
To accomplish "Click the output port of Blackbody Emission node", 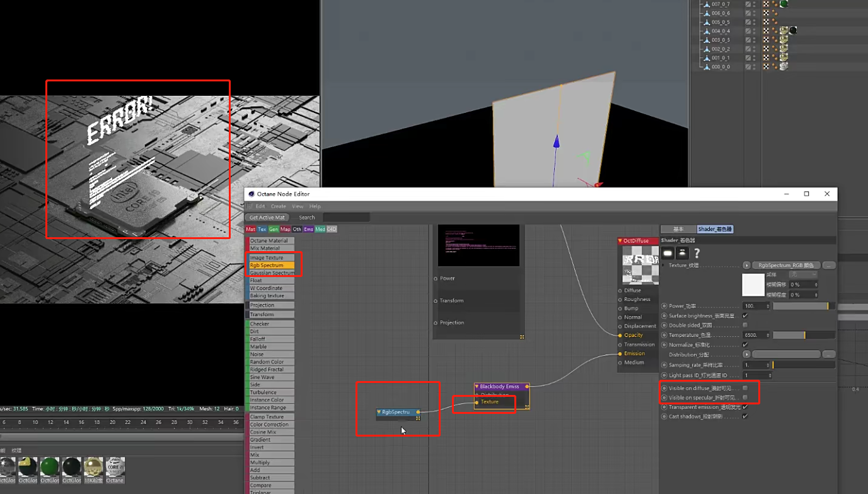I will (527, 386).
